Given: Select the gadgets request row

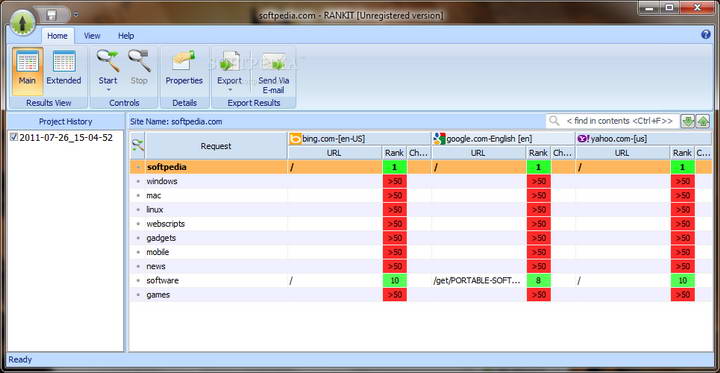Looking at the screenshot, I should point(421,238).
